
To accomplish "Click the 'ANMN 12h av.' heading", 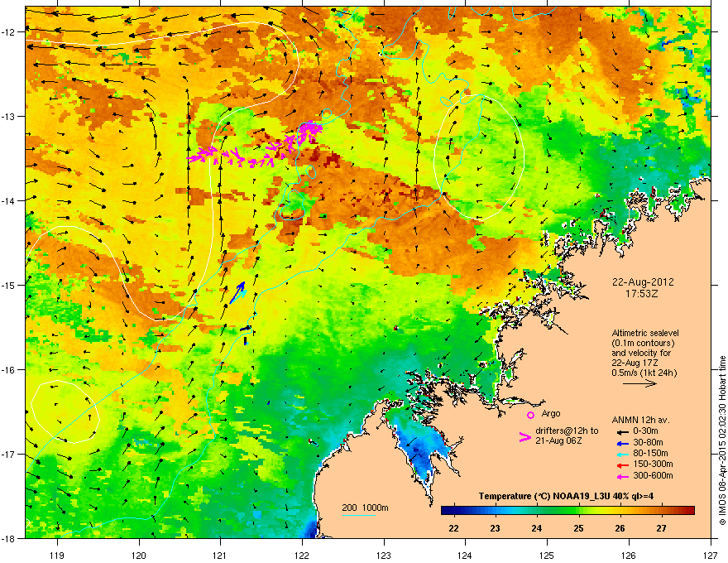I will 640,420.
